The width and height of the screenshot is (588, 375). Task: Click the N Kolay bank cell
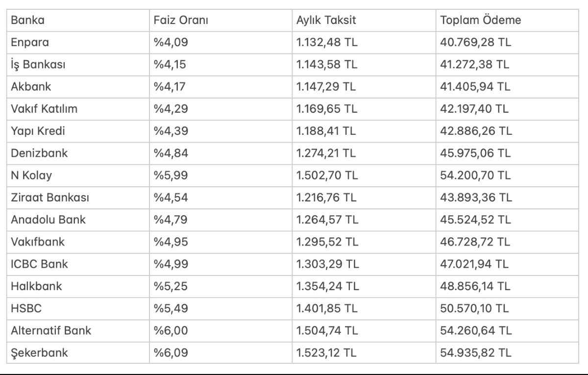(30, 175)
